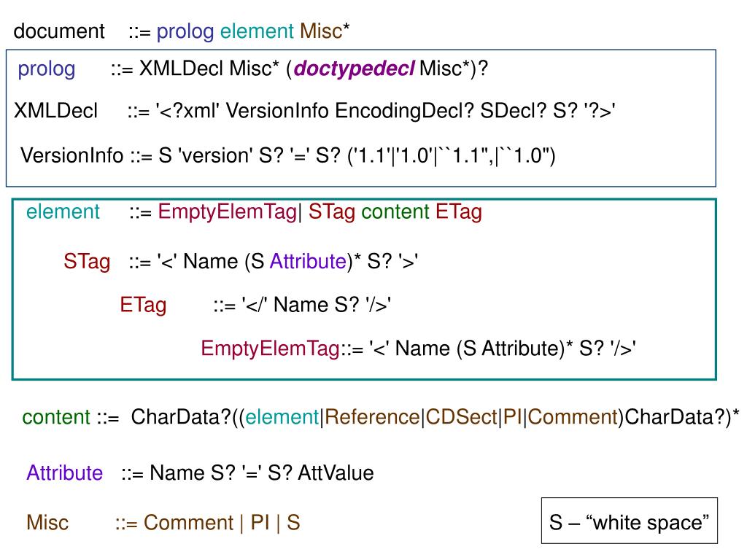Click purple Attribute inside the STag rule
Viewport: 747px width, 560px height.
(x=309, y=262)
